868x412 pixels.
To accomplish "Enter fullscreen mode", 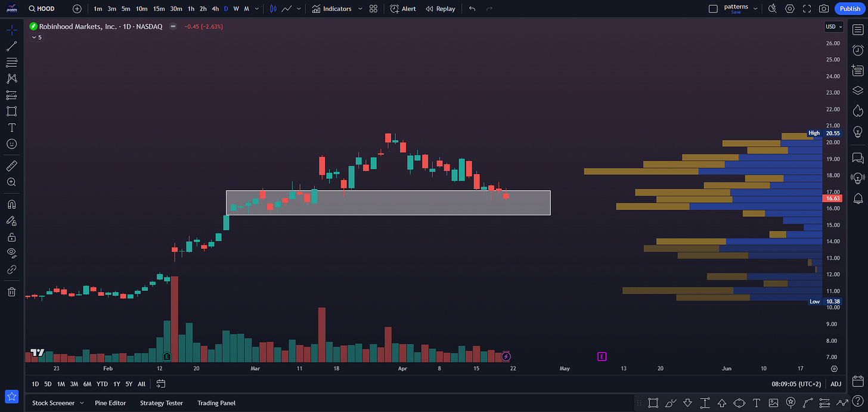I will pyautogui.click(x=807, y=9).
